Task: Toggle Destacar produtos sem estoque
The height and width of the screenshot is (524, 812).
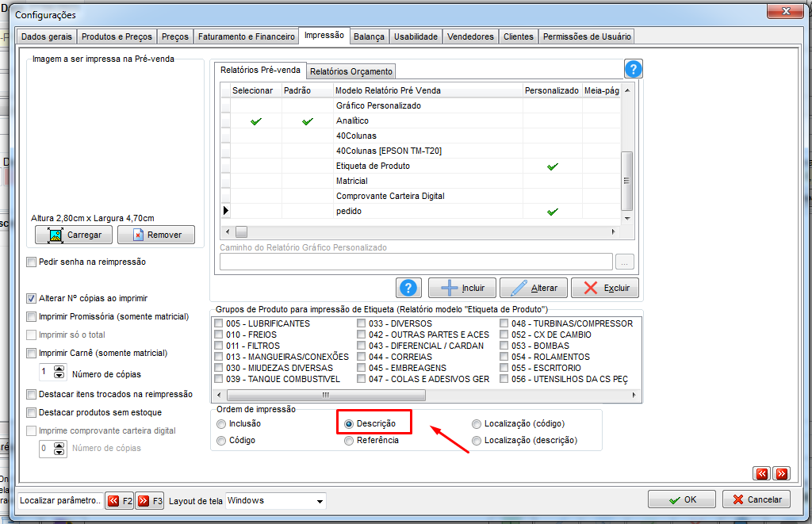Action: [32, 412]
